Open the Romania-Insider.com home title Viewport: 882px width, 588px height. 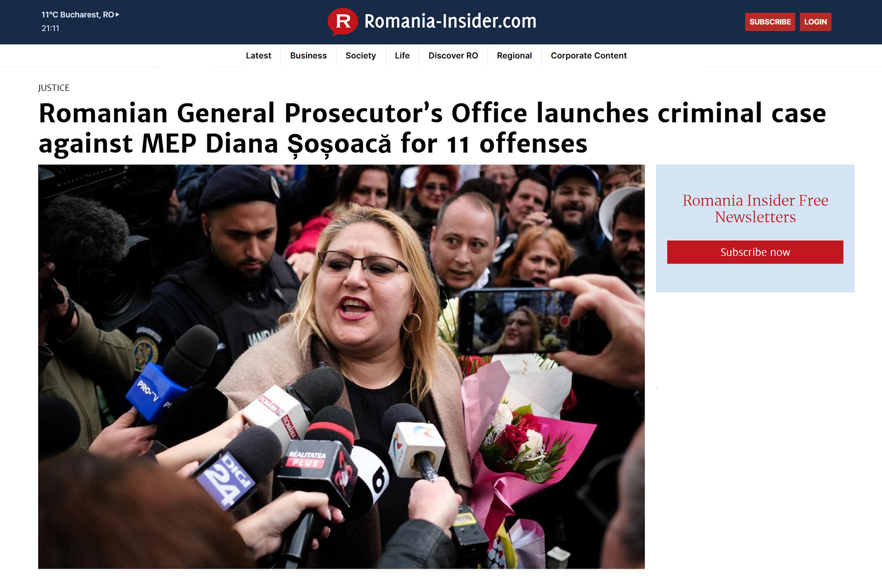point(450,22)
